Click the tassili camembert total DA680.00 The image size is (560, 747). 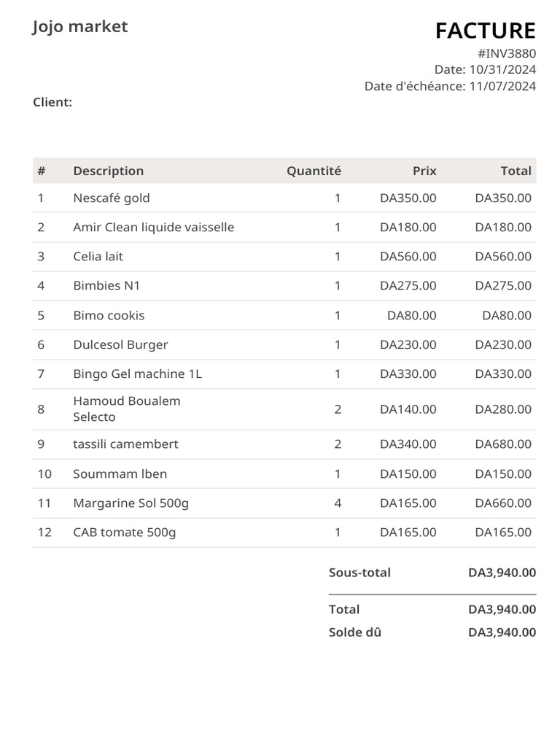click(x=503, y=444)
